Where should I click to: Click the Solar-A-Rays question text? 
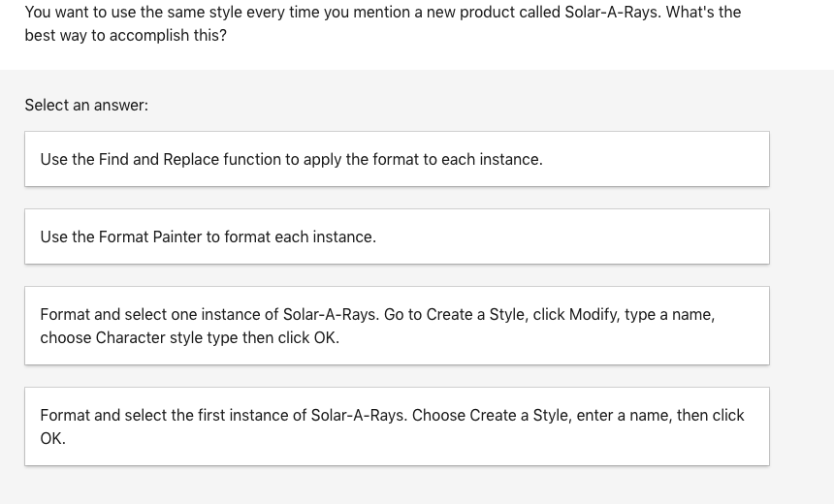click(x=383, y=23)
